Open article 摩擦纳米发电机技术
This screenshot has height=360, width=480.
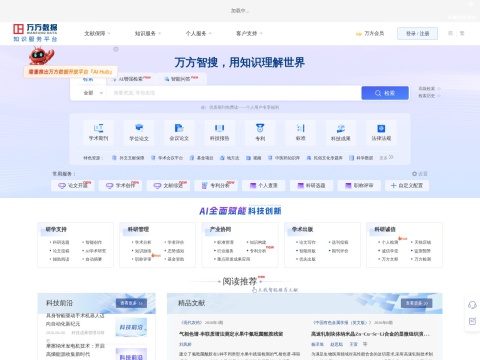point(75,350)
